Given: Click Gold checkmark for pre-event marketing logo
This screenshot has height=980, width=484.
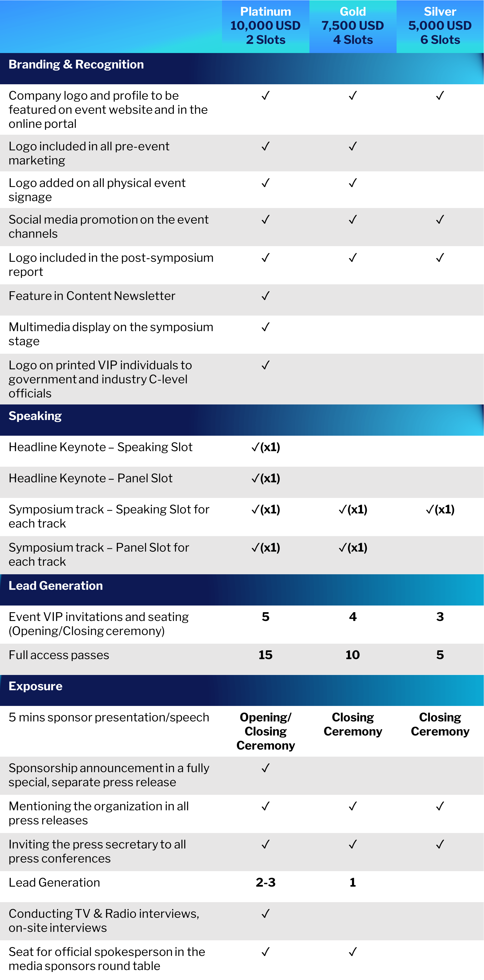Looking at the screenshot, I should [x=353, y=146].
